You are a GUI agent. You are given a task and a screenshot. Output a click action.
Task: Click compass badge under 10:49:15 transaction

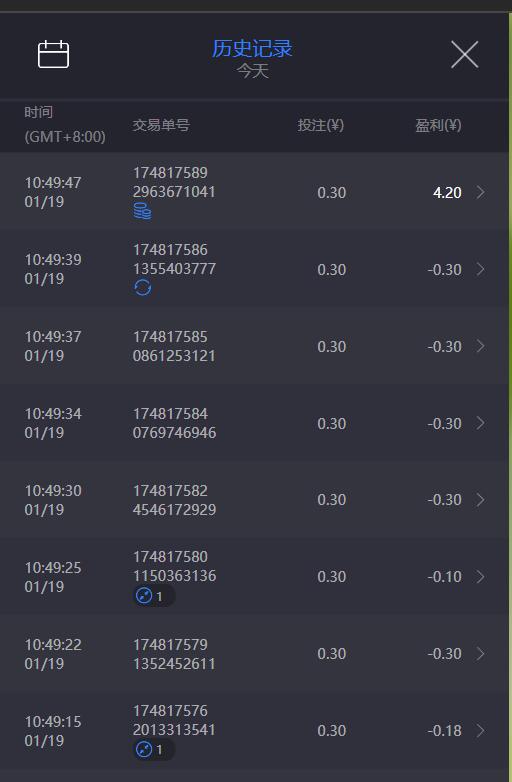coord(154,750)
